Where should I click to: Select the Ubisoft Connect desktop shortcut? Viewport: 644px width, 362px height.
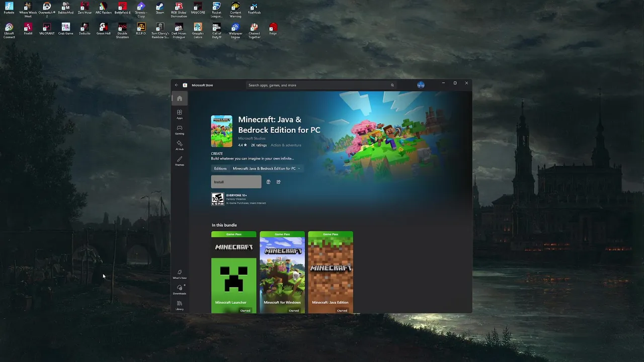(x=9, y=31)
